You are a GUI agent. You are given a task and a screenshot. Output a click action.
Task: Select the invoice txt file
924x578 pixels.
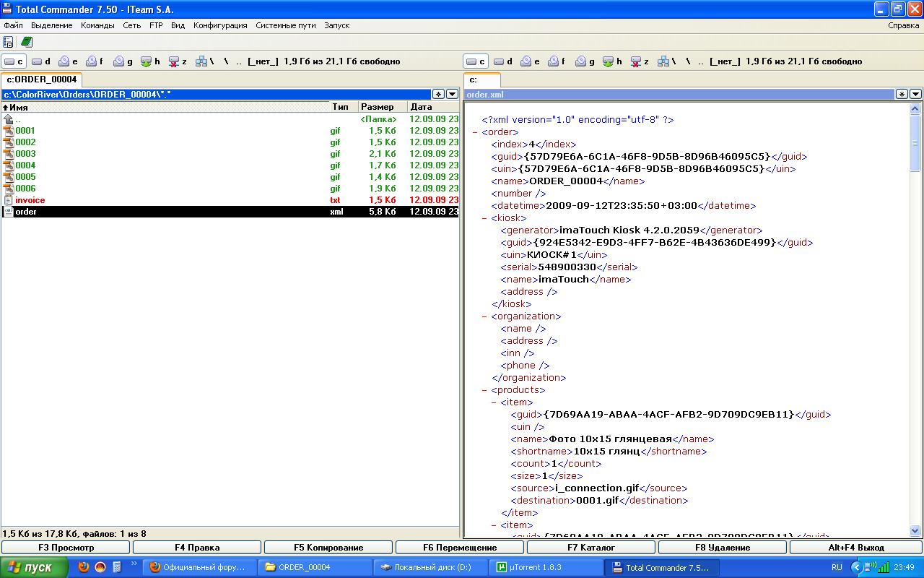tap(30, 200)
